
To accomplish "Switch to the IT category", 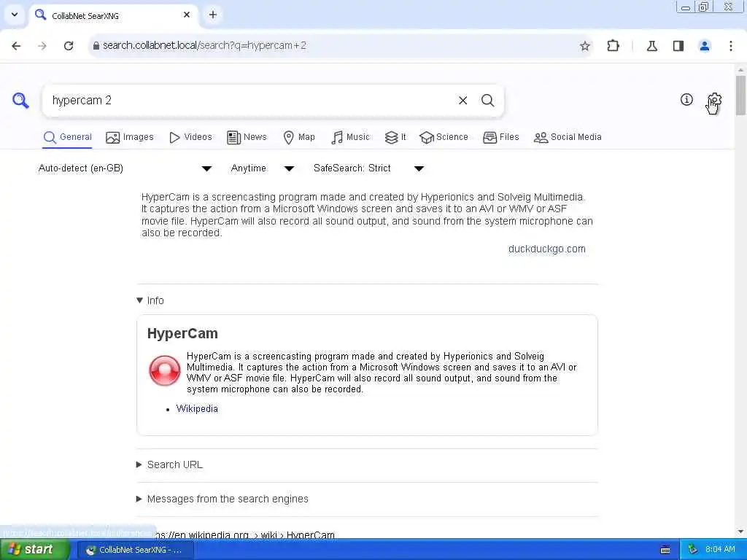I will click(x=395, y=137).
